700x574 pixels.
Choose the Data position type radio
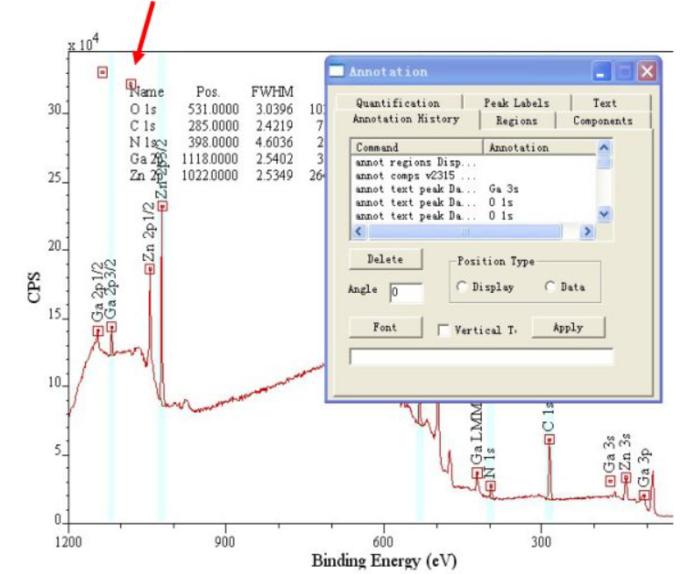(x=550, y=287)
